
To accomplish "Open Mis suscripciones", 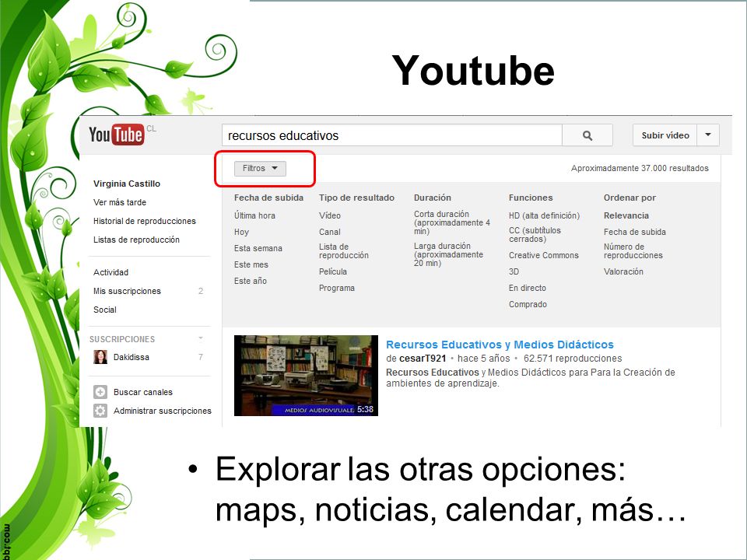I will pyautogui.click(x=127, y=291).
